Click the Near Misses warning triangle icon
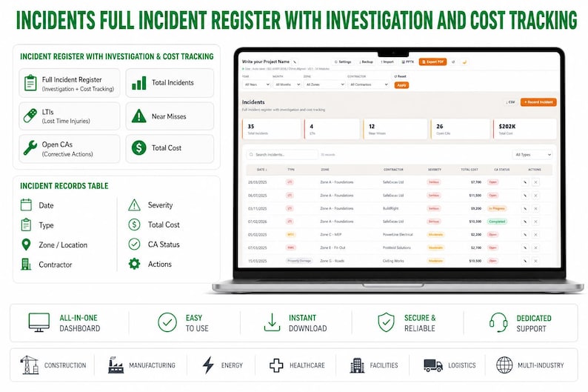The height and width of the screenshot is (392, 588). tap(139, 116)
